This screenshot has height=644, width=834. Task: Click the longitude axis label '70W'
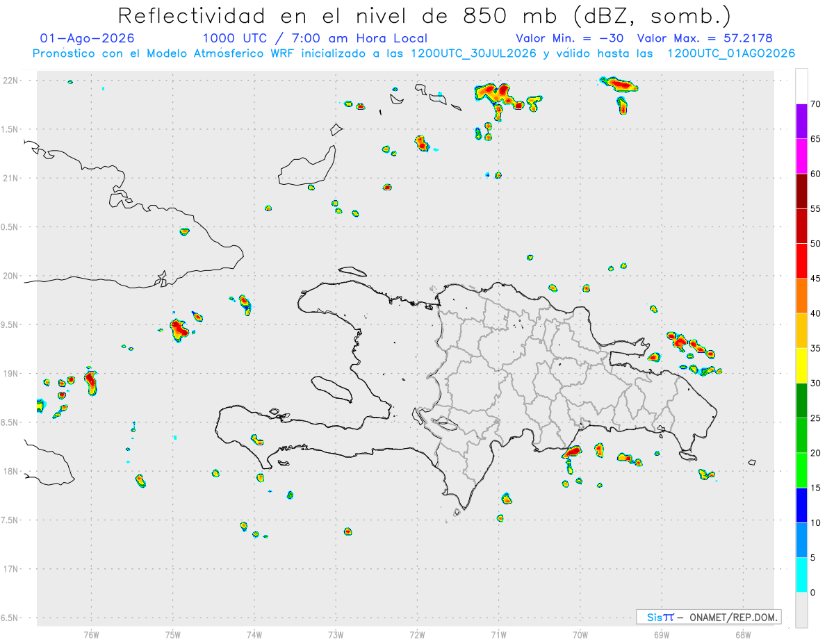pos(580,634)
